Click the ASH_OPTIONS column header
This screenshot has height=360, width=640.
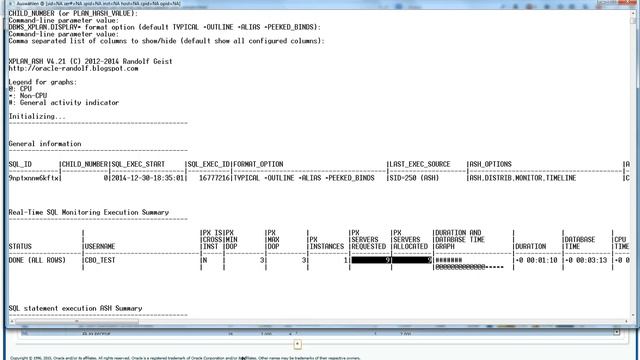490,164
